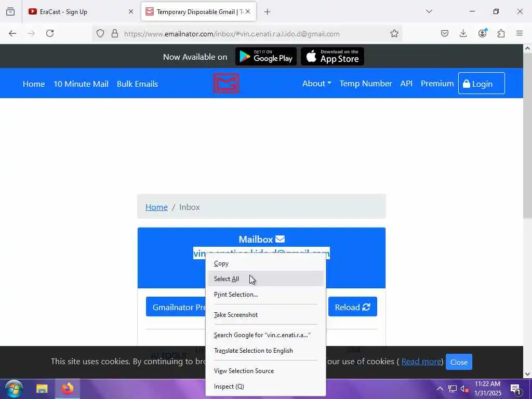Viewport: 532px width, 399px height.
Task: Select Print Selection... menu entry
Action: coord(265,295)
